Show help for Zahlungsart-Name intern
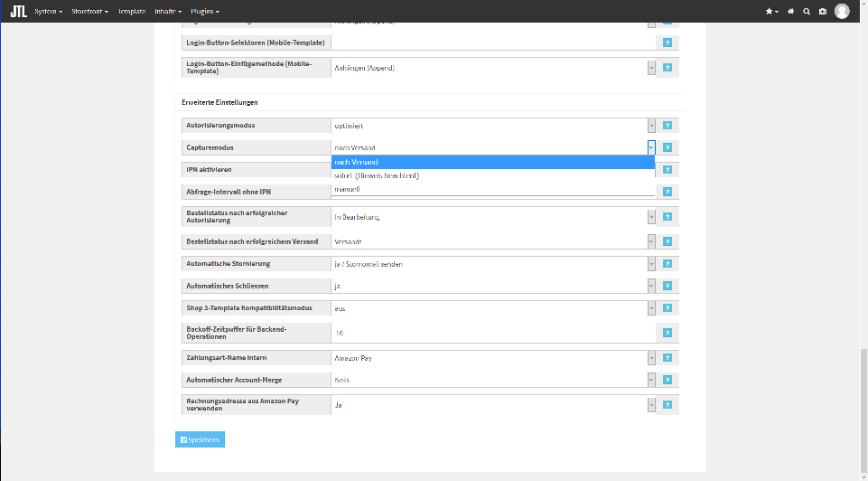 [667, 358]
